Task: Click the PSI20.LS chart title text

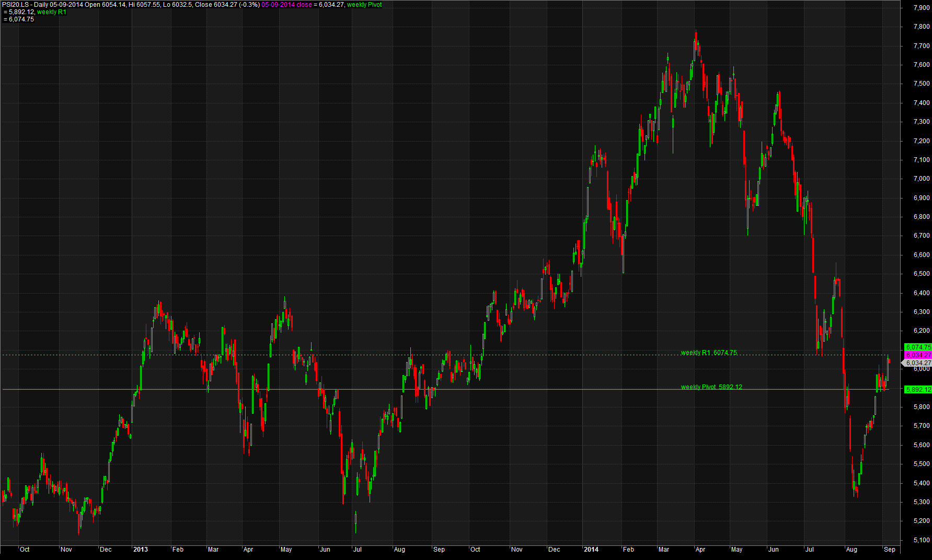Action: point(131,5)
